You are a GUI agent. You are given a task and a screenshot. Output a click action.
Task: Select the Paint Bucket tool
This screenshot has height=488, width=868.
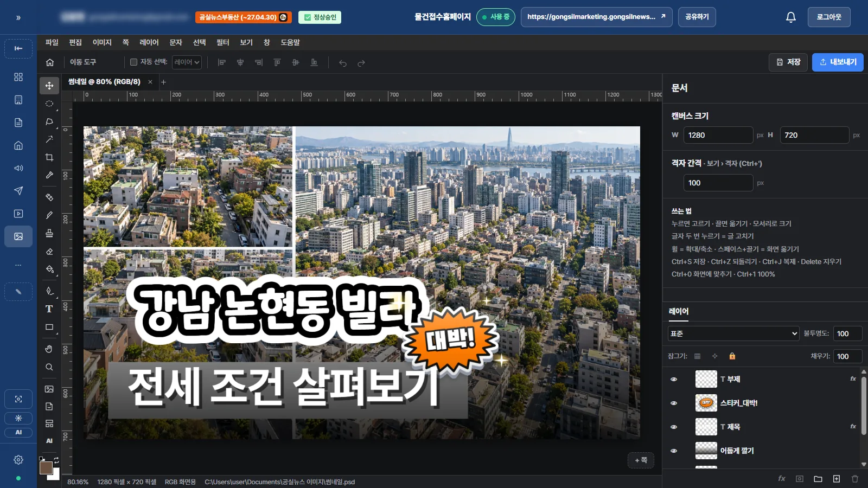[49, 269]
